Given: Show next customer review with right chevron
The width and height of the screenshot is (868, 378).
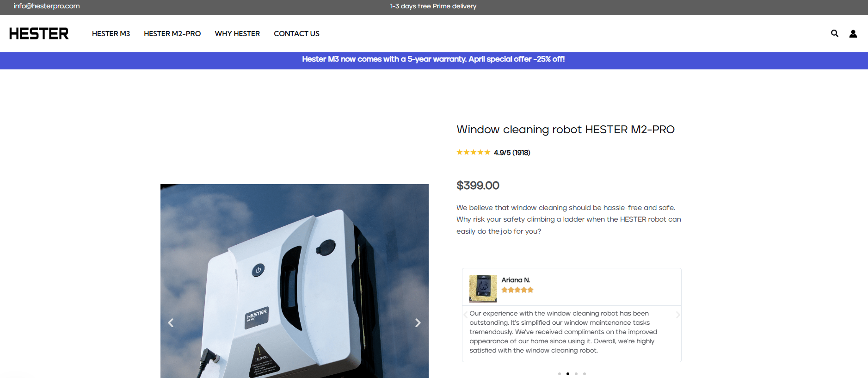Looking at the screenshot, I should tap(678, 315).
